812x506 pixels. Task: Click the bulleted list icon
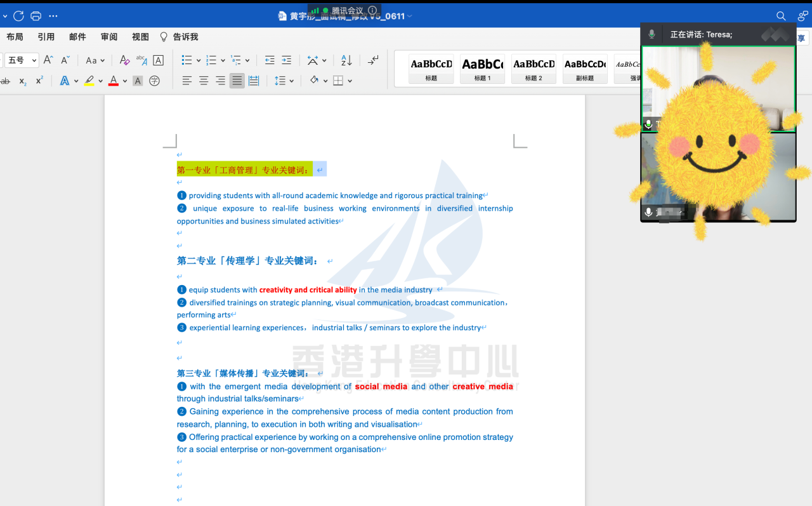[x=187, y=60]
